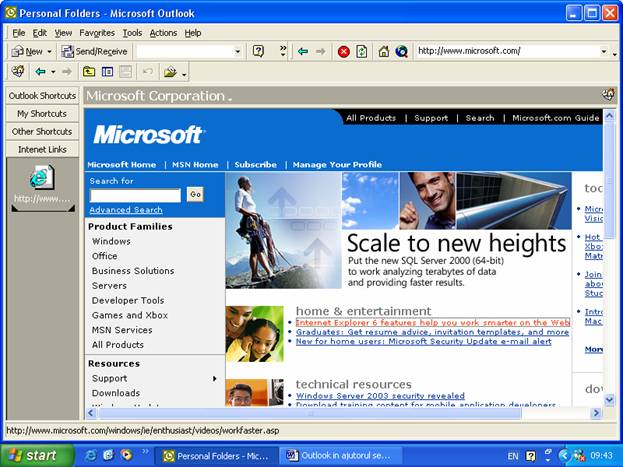
Task: Click the Refresh page icon
Action: point(362,51)
